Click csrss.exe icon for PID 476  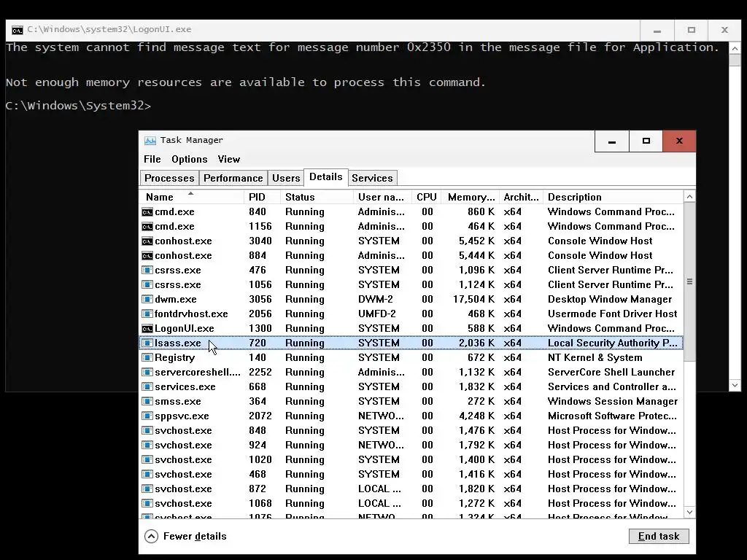tap(147, 270)
